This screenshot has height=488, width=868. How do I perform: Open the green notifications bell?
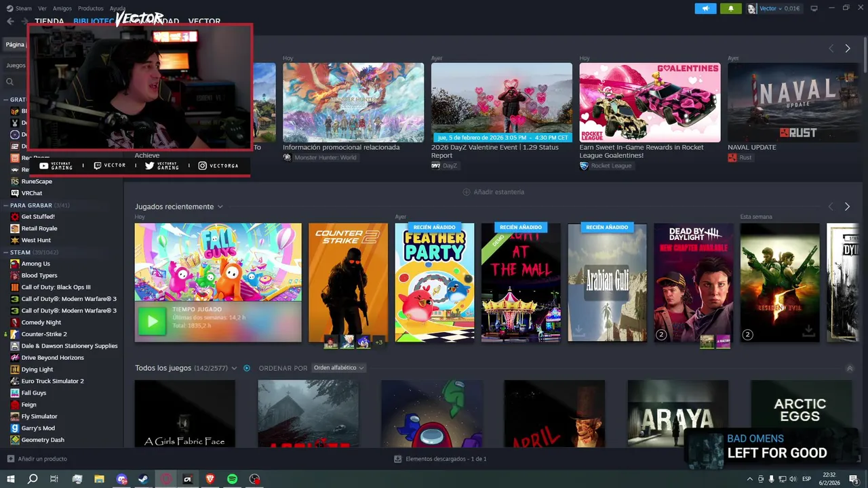(730, 9)
